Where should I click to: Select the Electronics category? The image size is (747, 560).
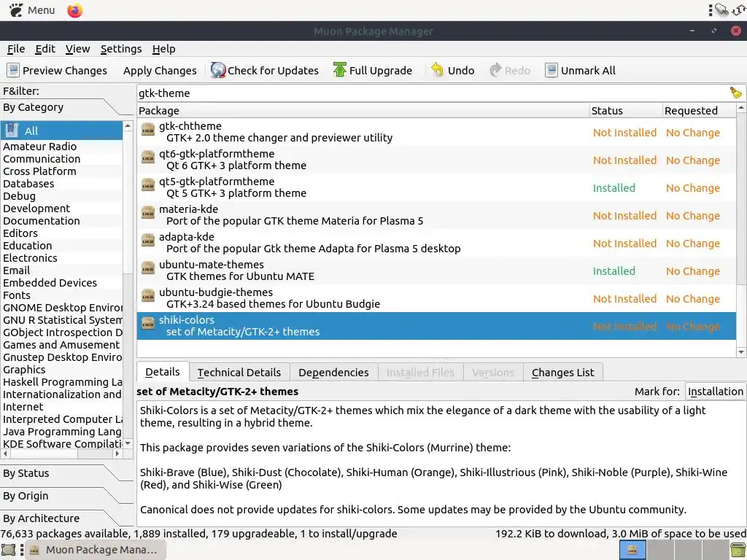click(x=61, y=257)
